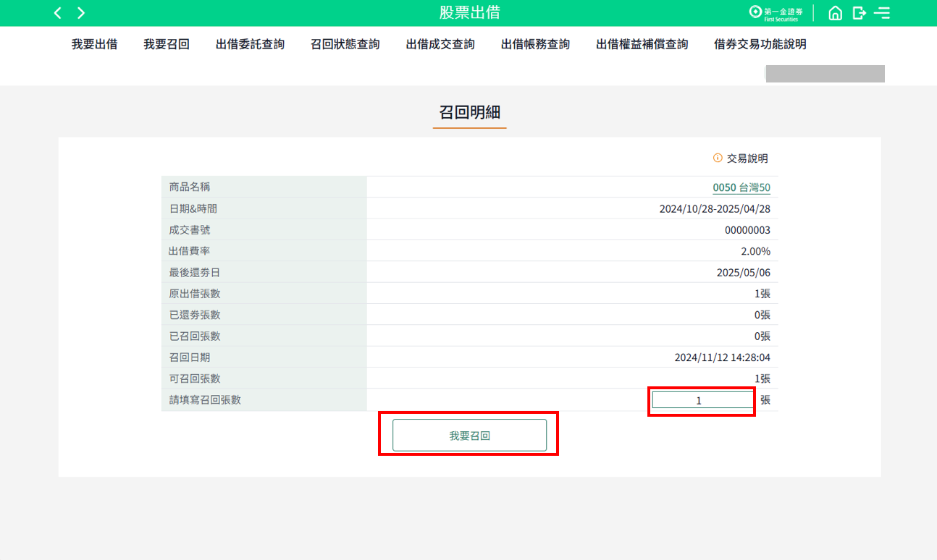The image size is (937, 560).
Task: Go to 召回狀態查詢 page
Action: (x=345, y=44)
